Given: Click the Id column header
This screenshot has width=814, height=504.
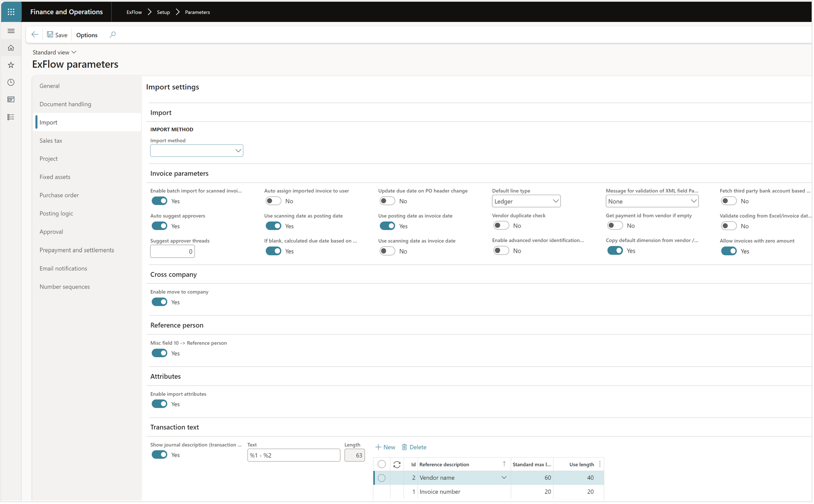Looking at the screenshot, I should tap(413, 464).
